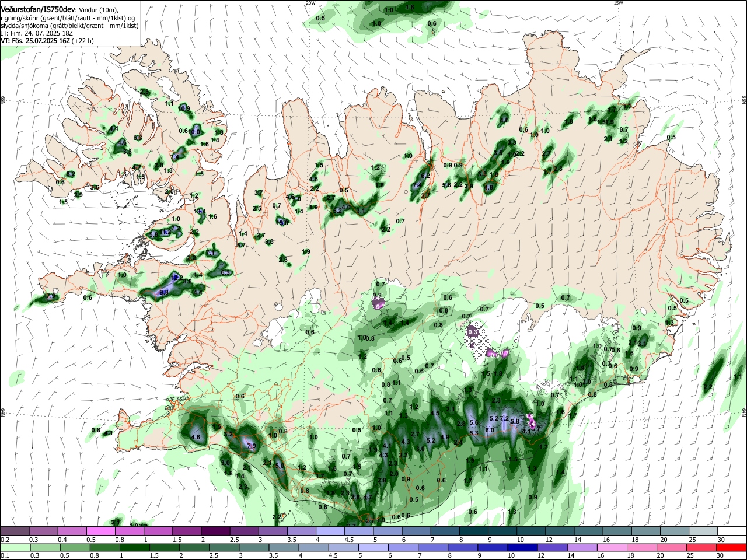747x560 pixels.
Task: Click the 7.4 precipitation value in the north
Action: [417, 185]
